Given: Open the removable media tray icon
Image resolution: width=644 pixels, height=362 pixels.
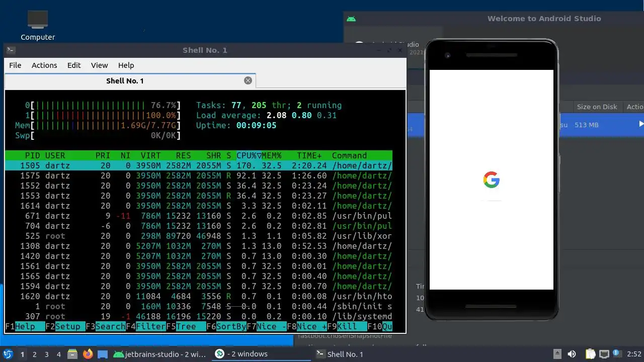Looking at the screenshot, I should click(x=557, y=354).
